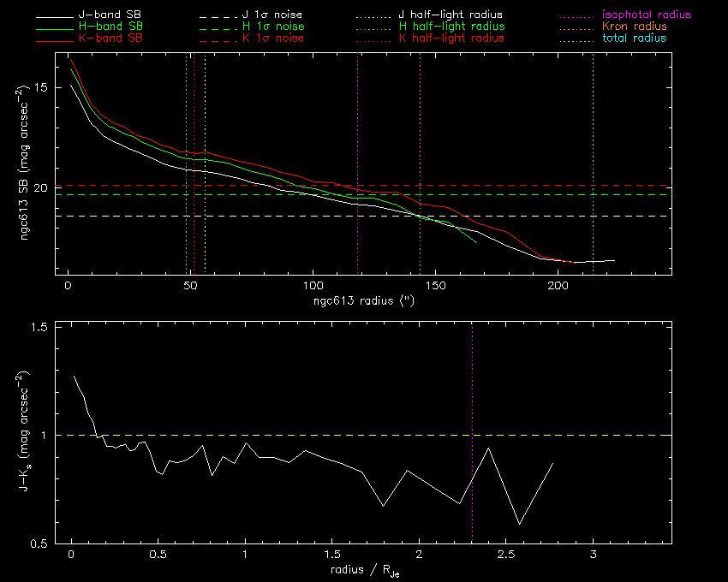This screenshot has height=582, width=728.
Task: Click the H half-light radius legend label
Action: (451, 27)
